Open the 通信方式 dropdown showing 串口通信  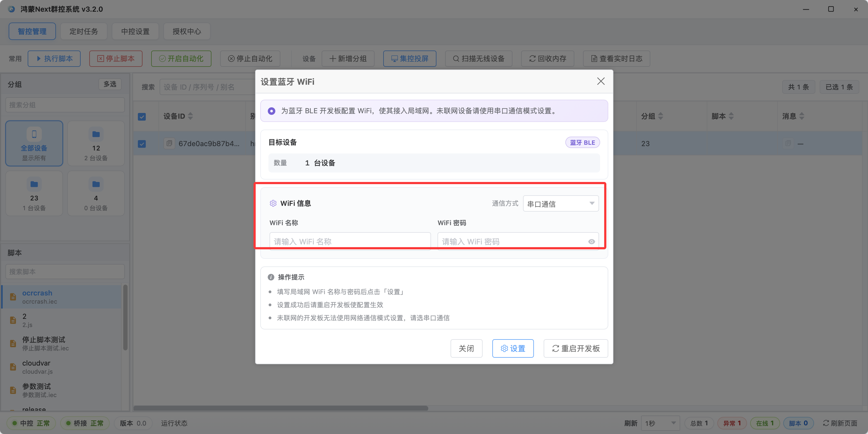[x=560, y=204]
